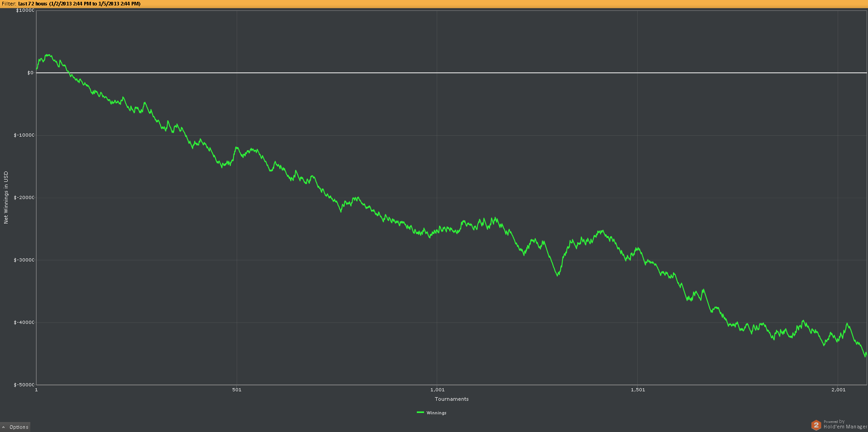Click the $-50000 y-axis label
Viewport: 868px width, 432px height.
click(24, 385)
